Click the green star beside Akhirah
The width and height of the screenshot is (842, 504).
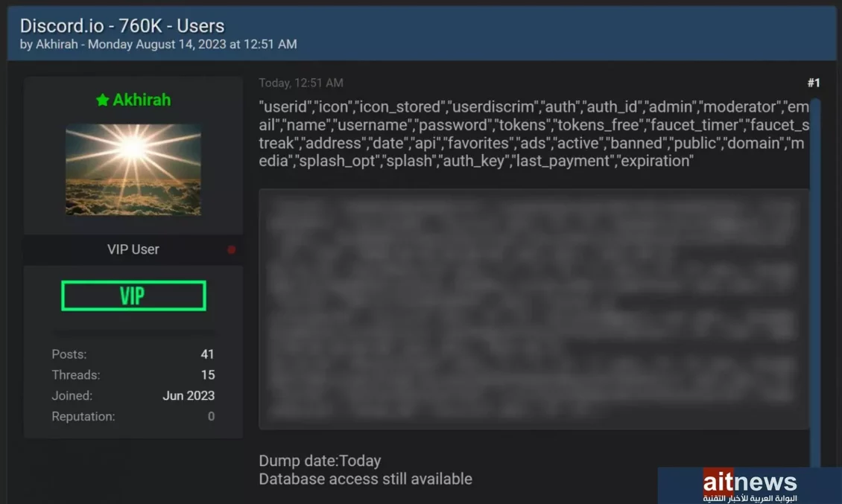tap(103, 100)
